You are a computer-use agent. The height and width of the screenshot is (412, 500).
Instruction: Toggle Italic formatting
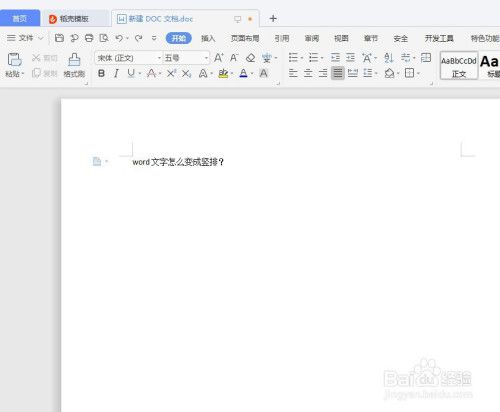[x=116, y=73]
